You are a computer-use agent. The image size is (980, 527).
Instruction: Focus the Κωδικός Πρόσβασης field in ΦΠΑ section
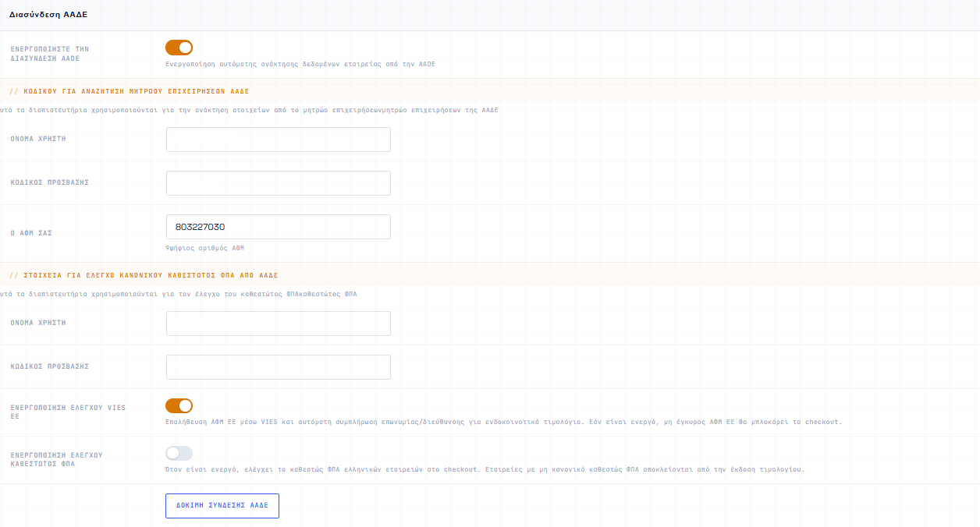coord(278,367)
